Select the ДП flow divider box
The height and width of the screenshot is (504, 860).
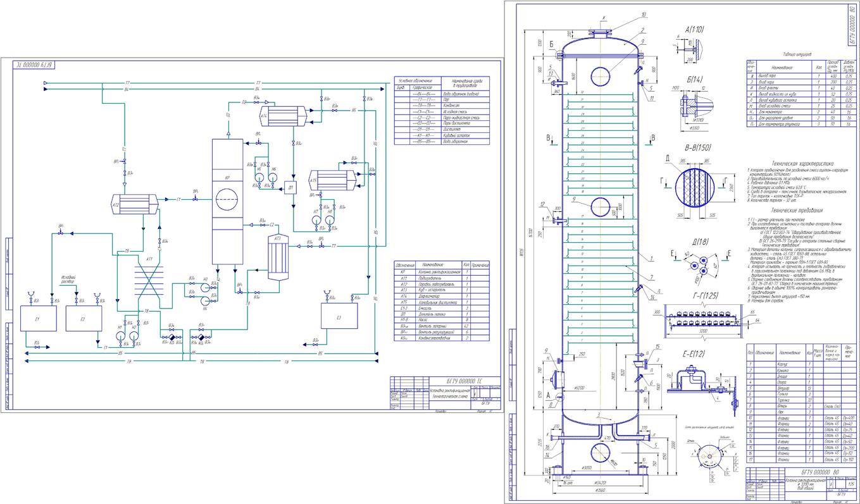(291, 188)
